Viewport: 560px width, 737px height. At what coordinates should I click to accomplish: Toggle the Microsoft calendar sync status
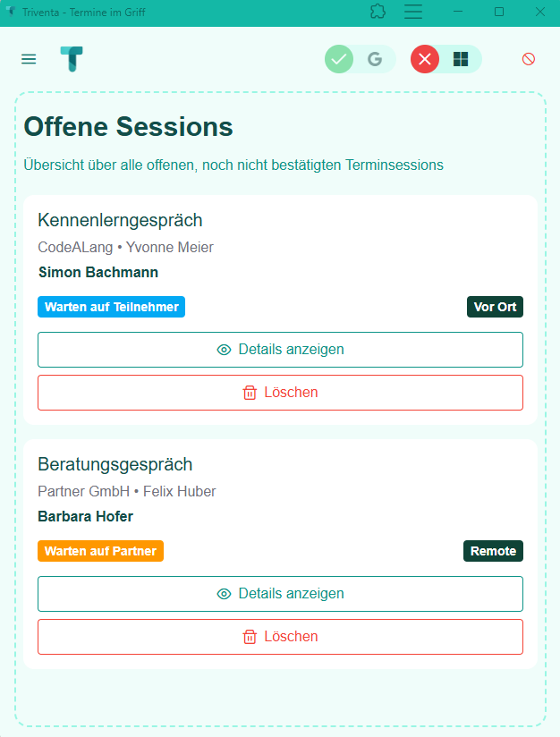(x=445, y=59)
